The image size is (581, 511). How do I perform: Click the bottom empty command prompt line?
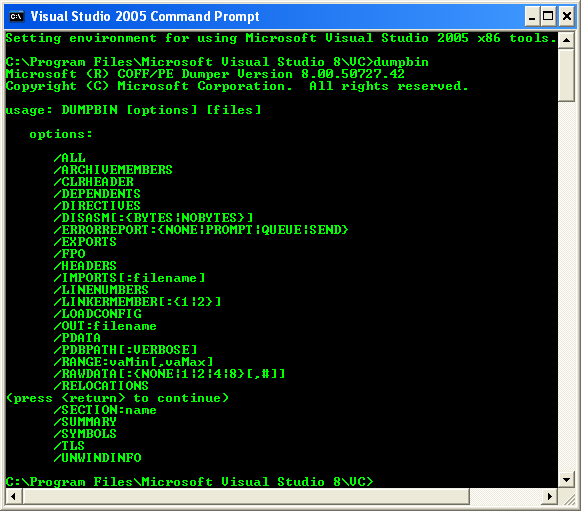pos(190,482)
